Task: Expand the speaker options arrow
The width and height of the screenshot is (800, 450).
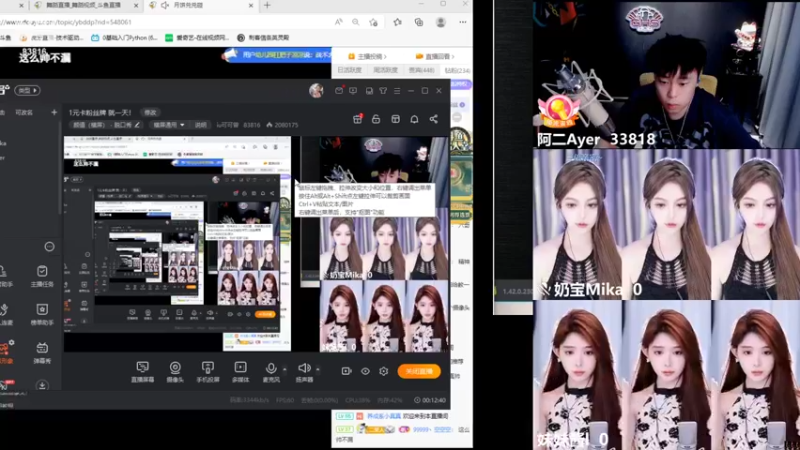Action: coord(318,368)
